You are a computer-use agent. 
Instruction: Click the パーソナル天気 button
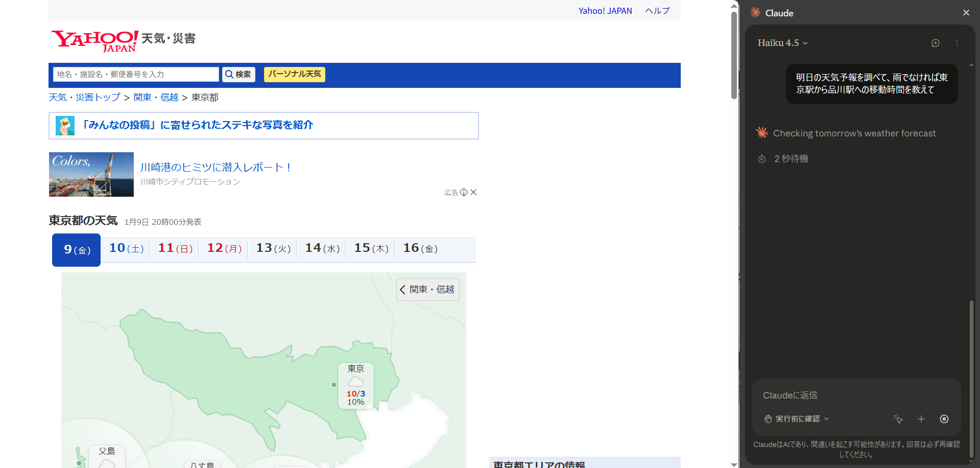pos(295,74)
